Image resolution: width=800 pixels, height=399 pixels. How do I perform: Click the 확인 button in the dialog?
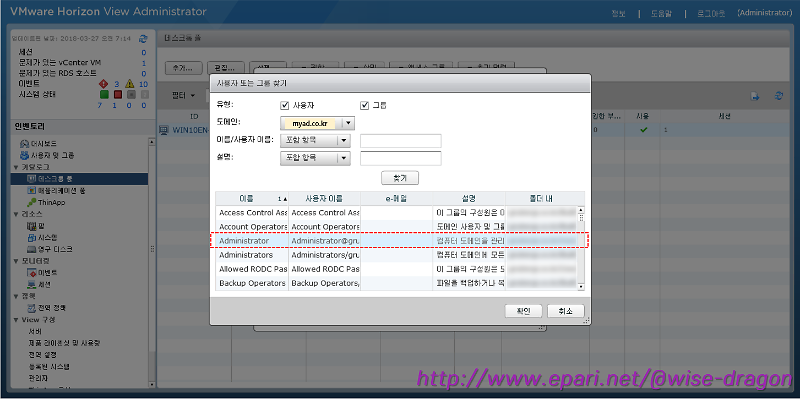click(523, 311)
